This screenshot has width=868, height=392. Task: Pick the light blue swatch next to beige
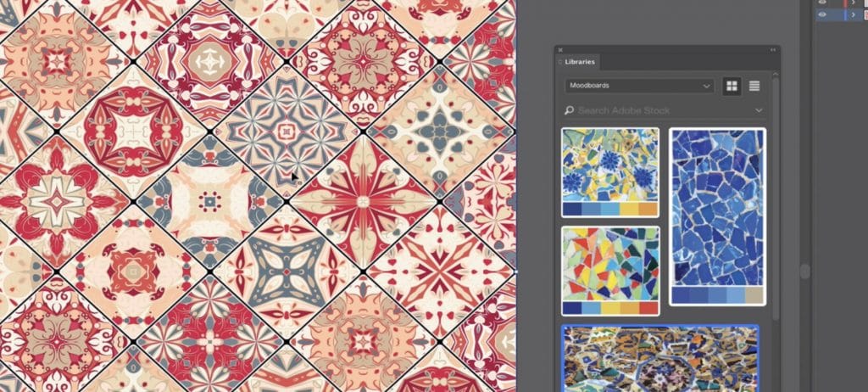[736, 295]
